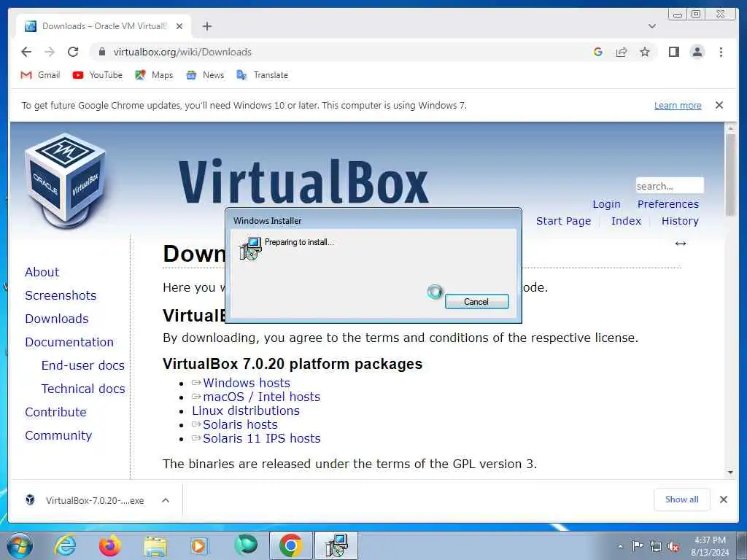Image resolution: width=747 pixels, height=560 pixels.
Task: Open End-user docs sidebar link
Action: tap(83, 365)
